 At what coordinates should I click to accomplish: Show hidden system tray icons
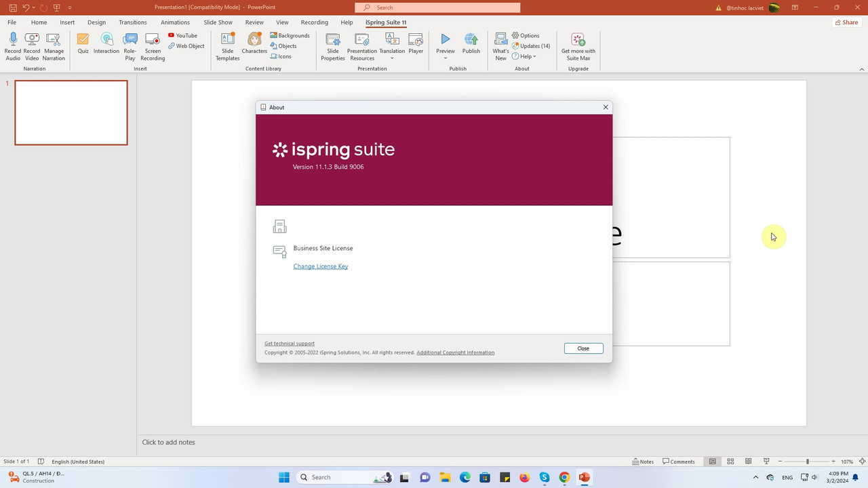click(x=756, y=478)
